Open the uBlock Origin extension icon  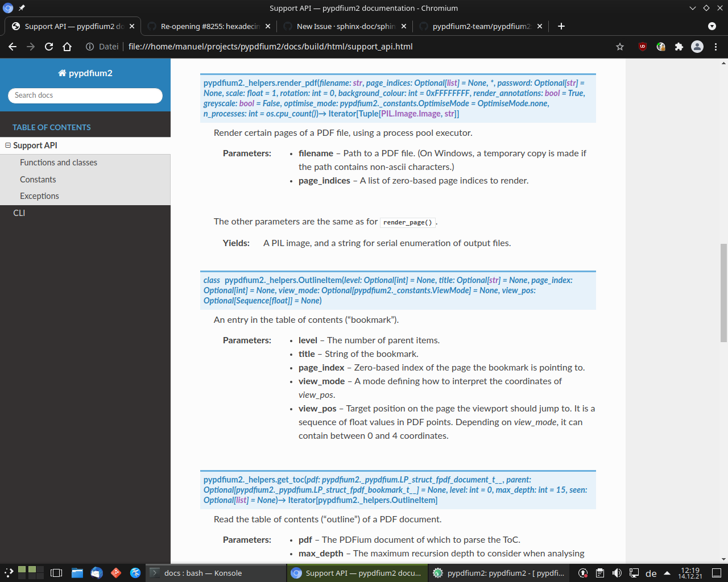click(x=642, y=47)
